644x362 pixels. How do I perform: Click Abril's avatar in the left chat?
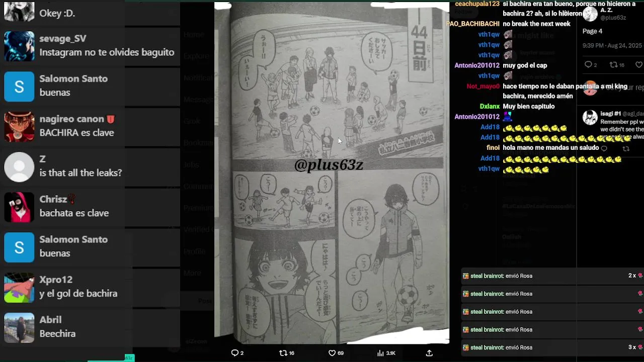[x=19, y=327]
